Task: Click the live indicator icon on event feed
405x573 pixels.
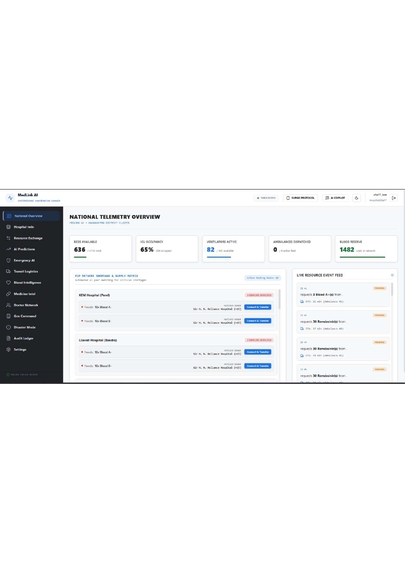Action: click(x=392, y=275)
